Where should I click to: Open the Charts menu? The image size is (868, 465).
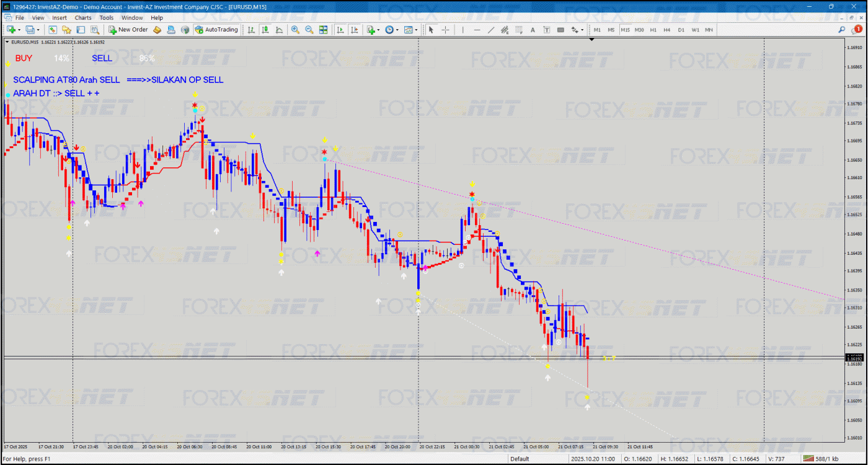[x=82, y=18]
